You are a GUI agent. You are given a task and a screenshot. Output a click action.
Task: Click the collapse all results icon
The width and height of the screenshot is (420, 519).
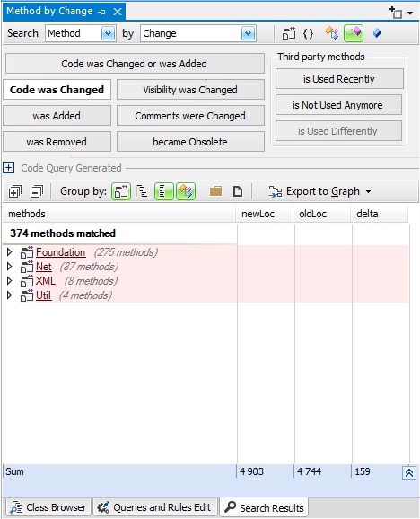pos(37,191)
